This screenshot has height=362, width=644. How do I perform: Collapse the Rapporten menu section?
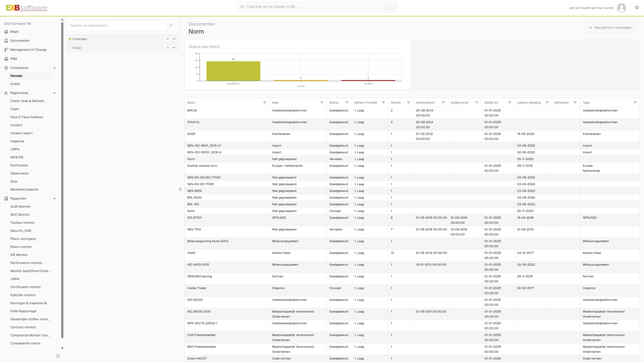54,199
